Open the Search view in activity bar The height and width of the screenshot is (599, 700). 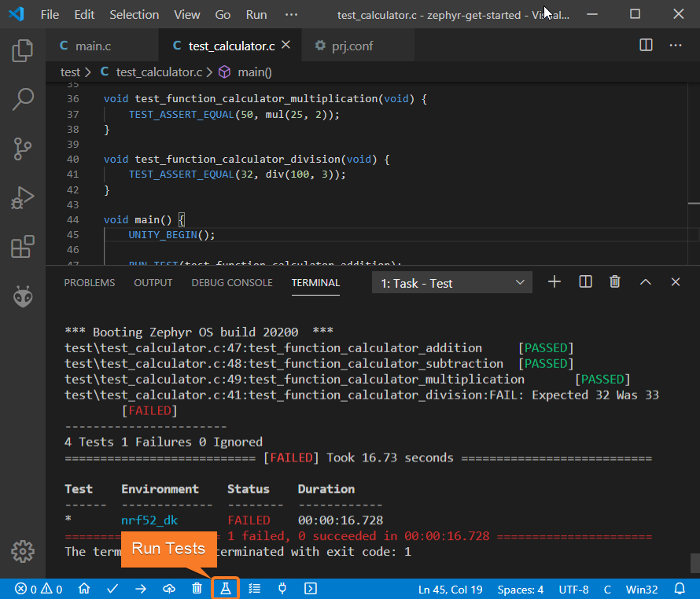(22, 99)
